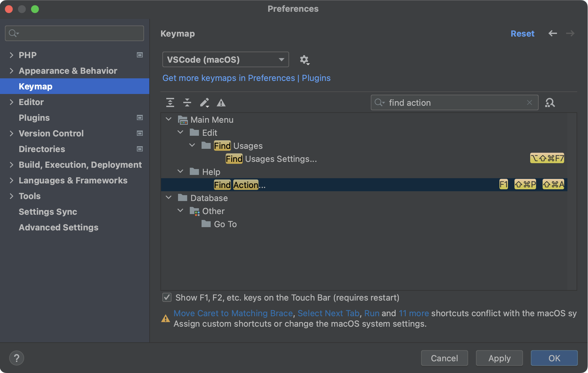Screen dimensions: 588x373
Task: Go back with the left arrow
Action: click(553, 34)
